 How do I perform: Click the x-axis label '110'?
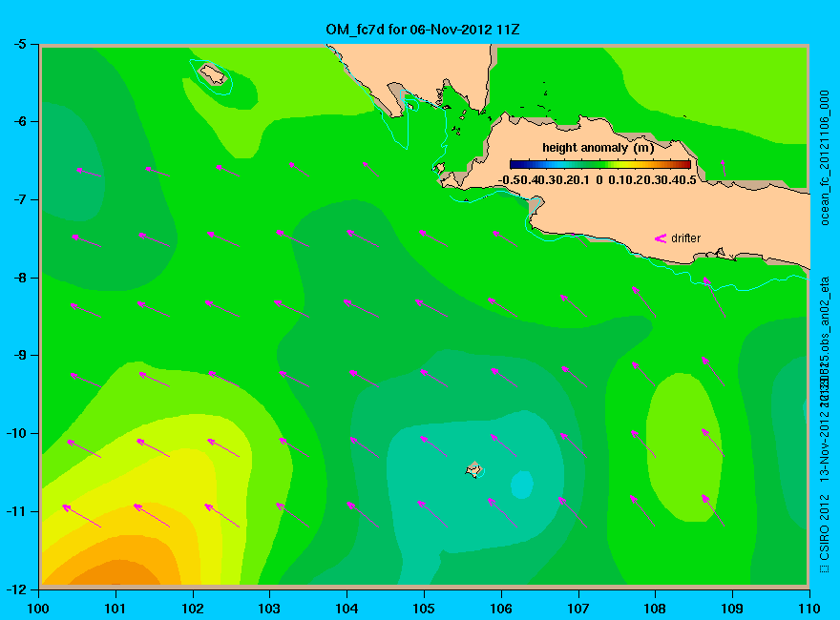pyautogui.click(x=809, y=609)
